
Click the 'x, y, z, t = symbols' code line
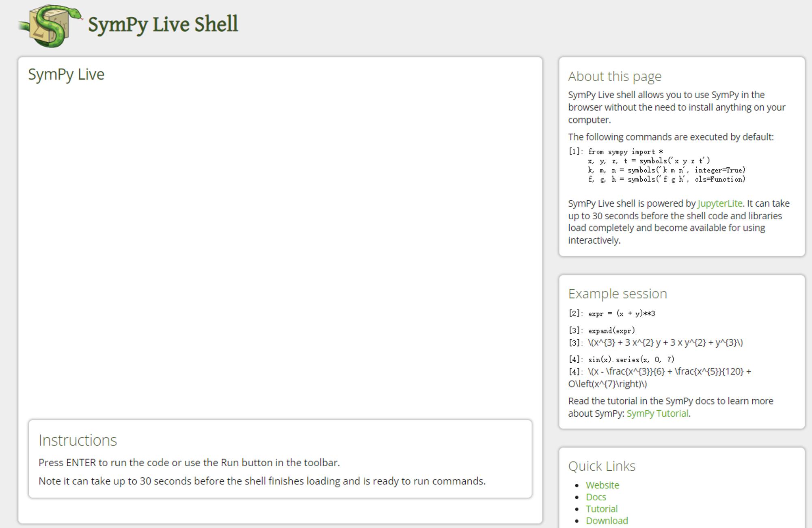point(649,161)
